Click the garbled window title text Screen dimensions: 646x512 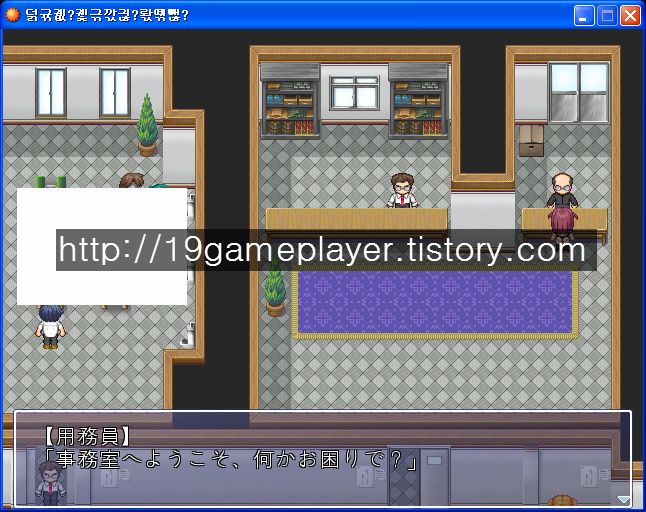click(107, 15)
